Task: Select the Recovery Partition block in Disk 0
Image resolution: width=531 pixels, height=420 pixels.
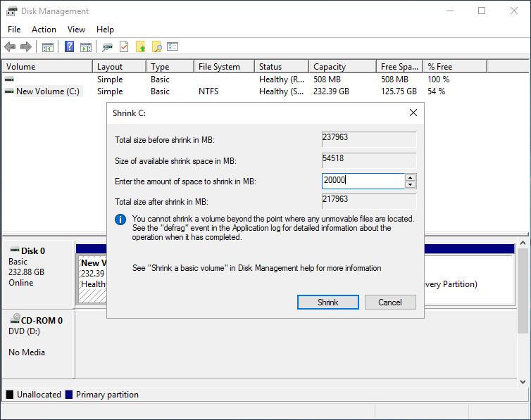Action: 469,279
